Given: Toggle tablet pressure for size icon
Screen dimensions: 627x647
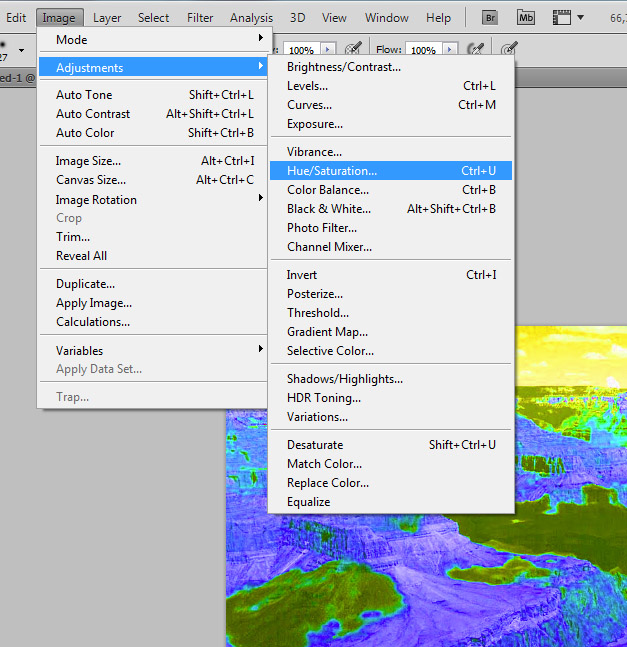Looking at the screenshot, I should coord(509,49).
